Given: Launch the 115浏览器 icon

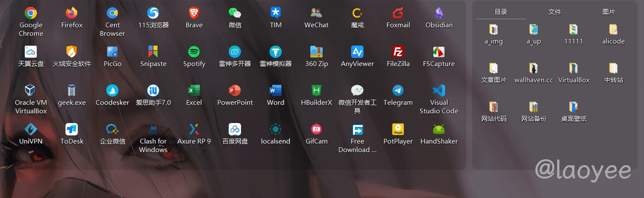Looking at the screenshot, I should (153, 13).
